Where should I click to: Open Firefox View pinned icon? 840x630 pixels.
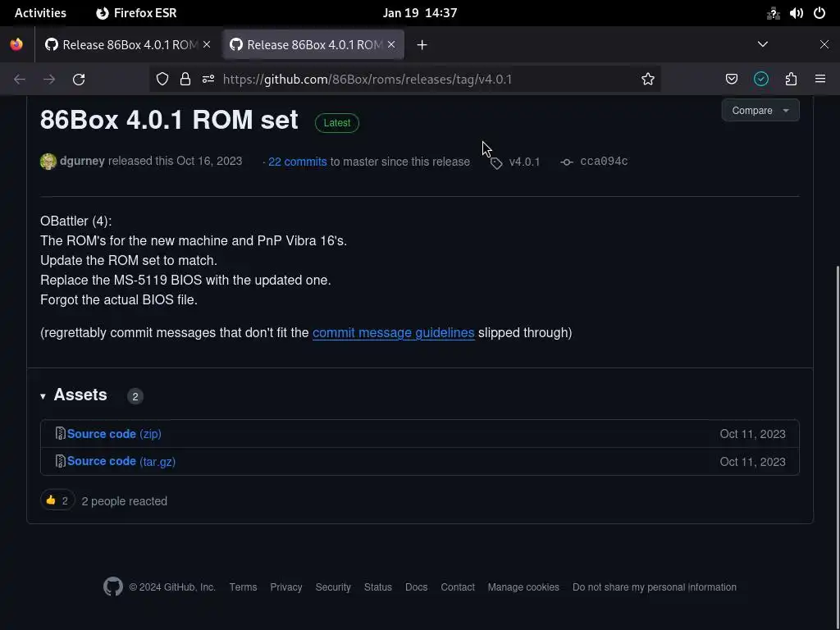(x=16, y=44)
